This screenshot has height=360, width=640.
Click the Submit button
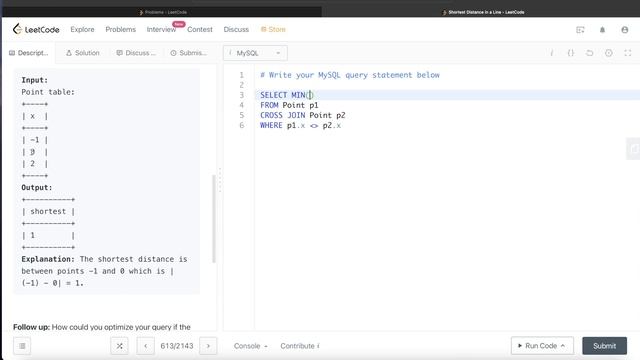point(604,346)
